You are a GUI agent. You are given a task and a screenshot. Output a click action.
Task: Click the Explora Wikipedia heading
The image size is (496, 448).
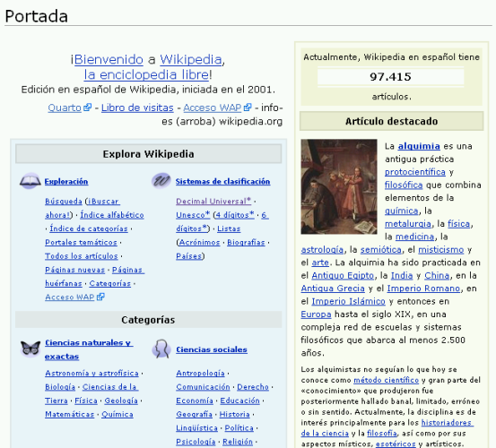click(148, 154)
